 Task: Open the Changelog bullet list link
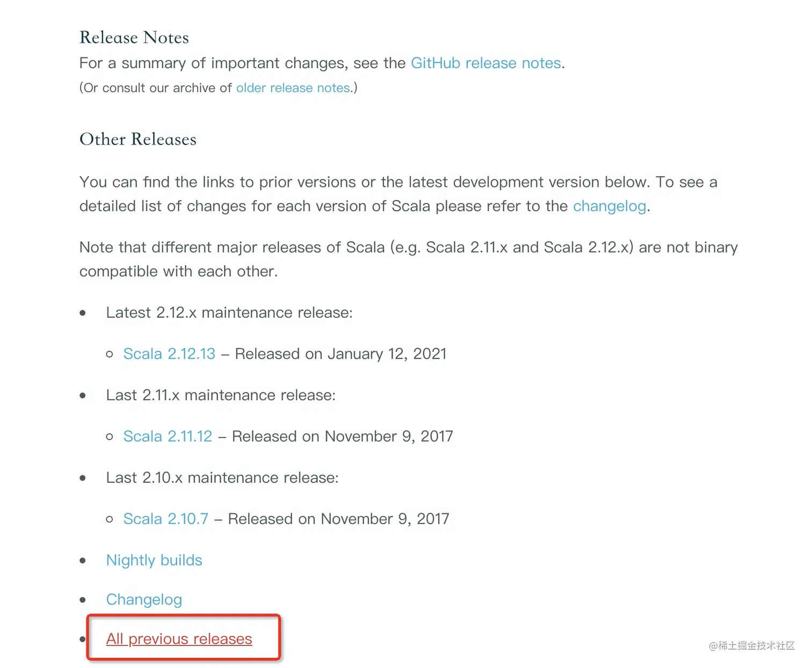coord(144,599)
